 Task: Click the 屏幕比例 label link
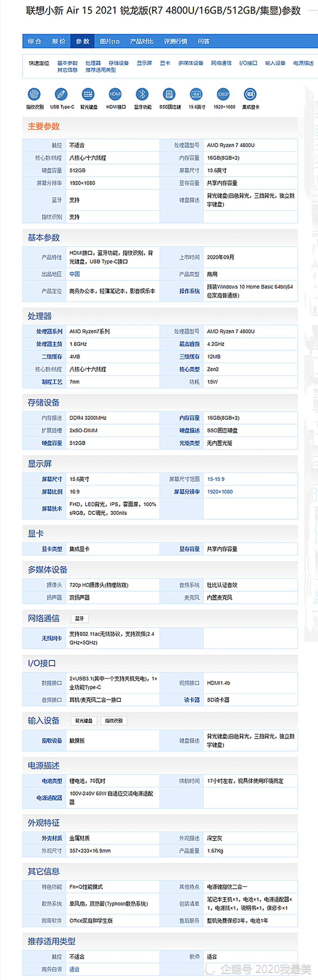click(x=52, y=492)
